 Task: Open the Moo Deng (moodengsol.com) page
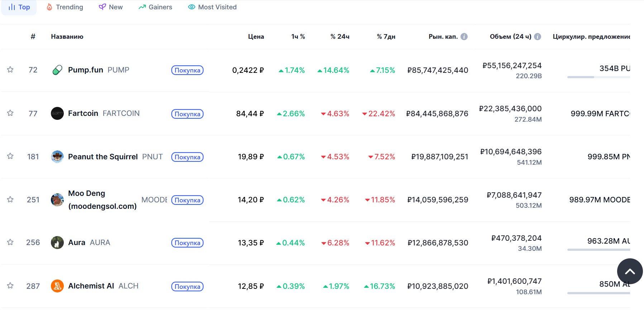[102, 200]
